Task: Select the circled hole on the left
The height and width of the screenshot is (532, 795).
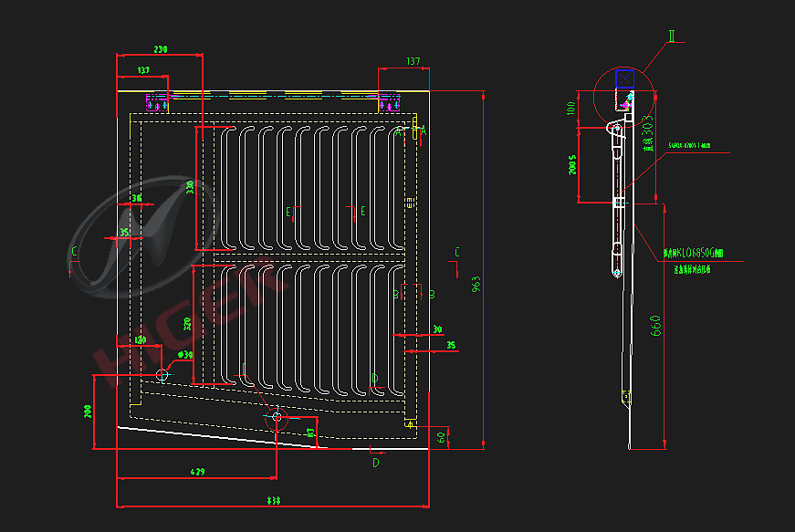Action: point(162,374)
